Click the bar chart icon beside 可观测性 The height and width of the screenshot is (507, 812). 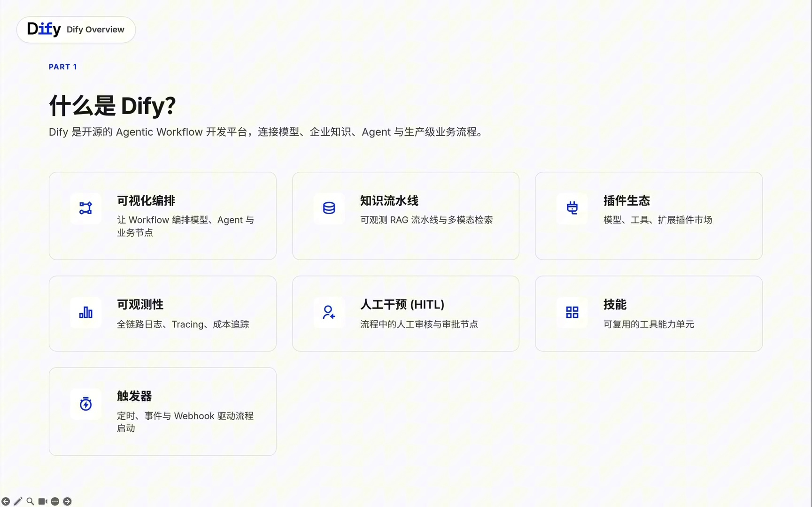[85, 312]
